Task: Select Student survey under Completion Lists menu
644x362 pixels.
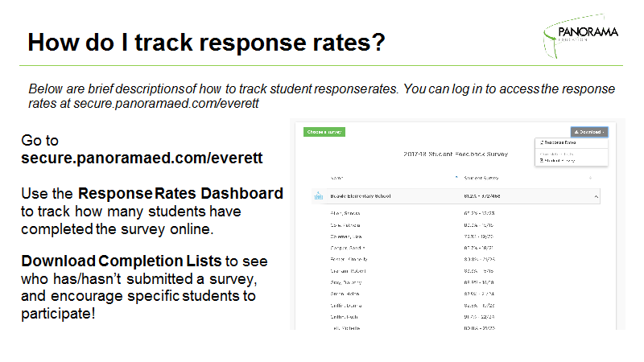Action: pos(557,160)
